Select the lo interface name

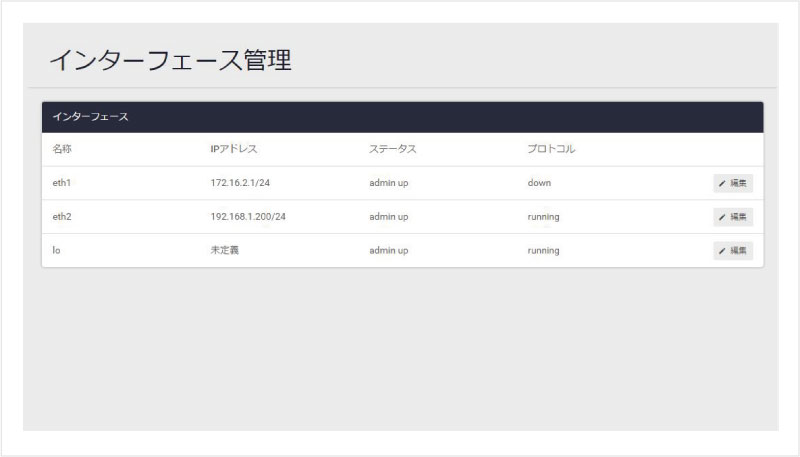click(56, 250)
